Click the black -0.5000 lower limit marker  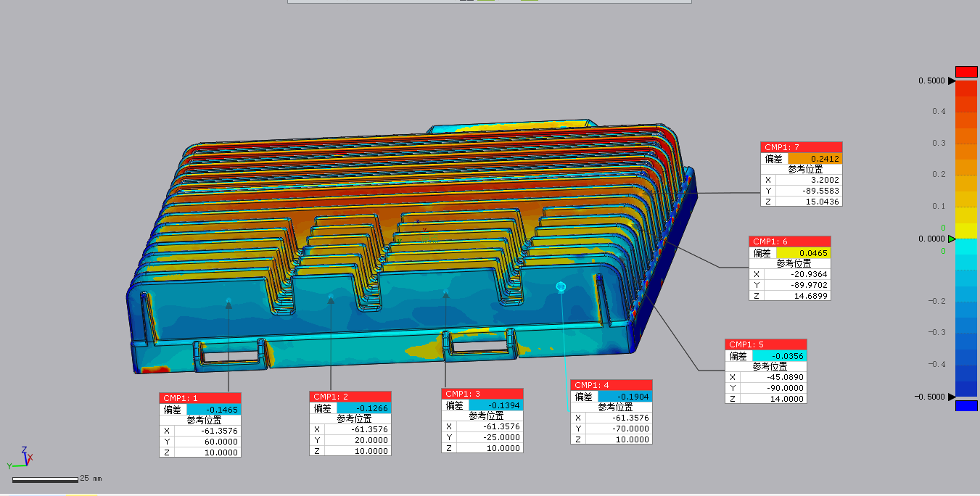pos(952,397)
